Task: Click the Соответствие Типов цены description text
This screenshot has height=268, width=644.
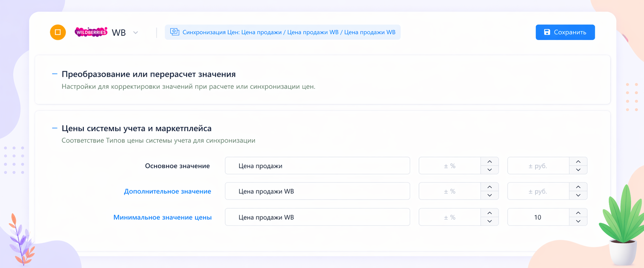Action: point(159,140)
